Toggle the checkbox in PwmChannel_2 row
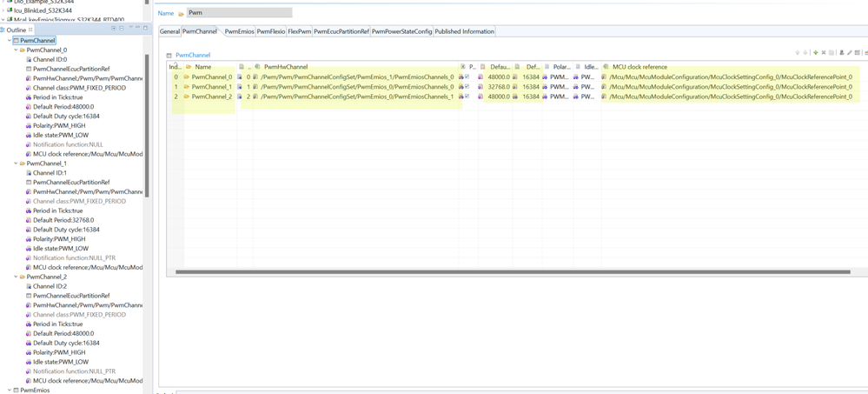 click(467, 97)
